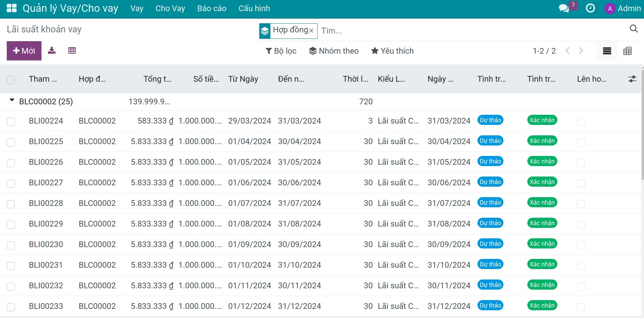Tick checkbox for row BLI00227
The image size is (644, 318).
coord(11,183)
